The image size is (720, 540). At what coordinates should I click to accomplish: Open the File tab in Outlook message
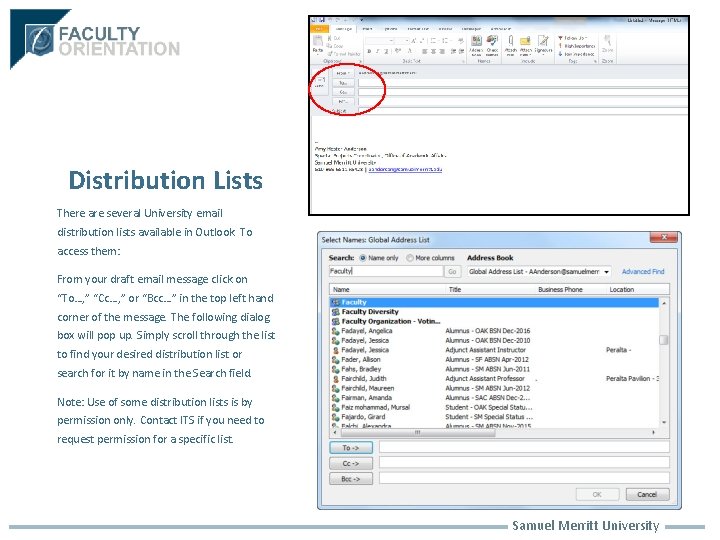click(319, 29)
